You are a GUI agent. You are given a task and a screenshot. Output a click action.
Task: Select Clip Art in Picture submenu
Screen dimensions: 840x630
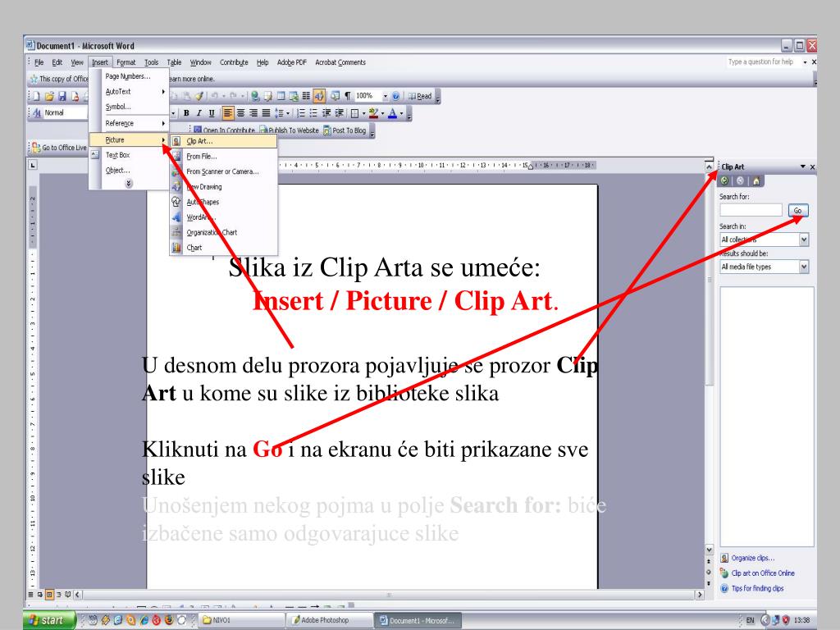click(x=223, y=141)
